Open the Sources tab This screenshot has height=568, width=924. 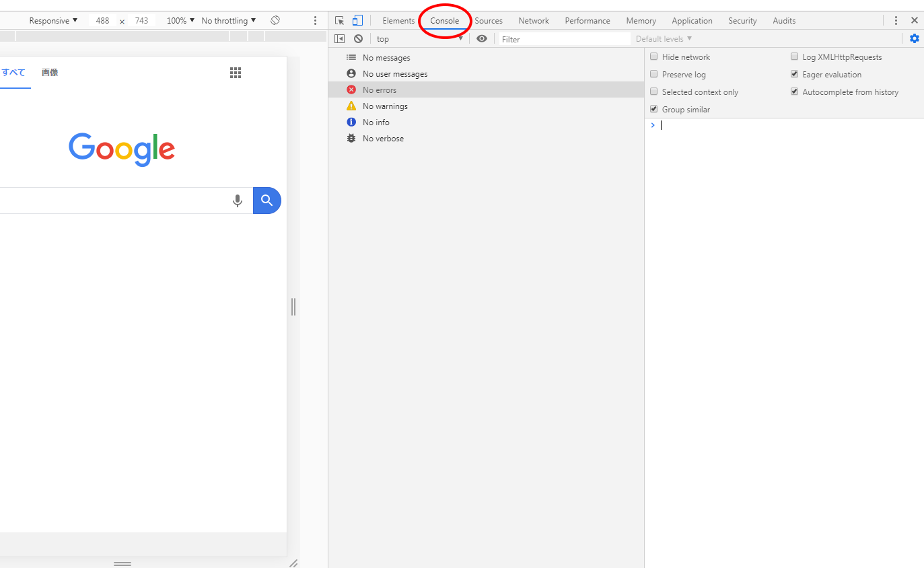tap(489, 21)
